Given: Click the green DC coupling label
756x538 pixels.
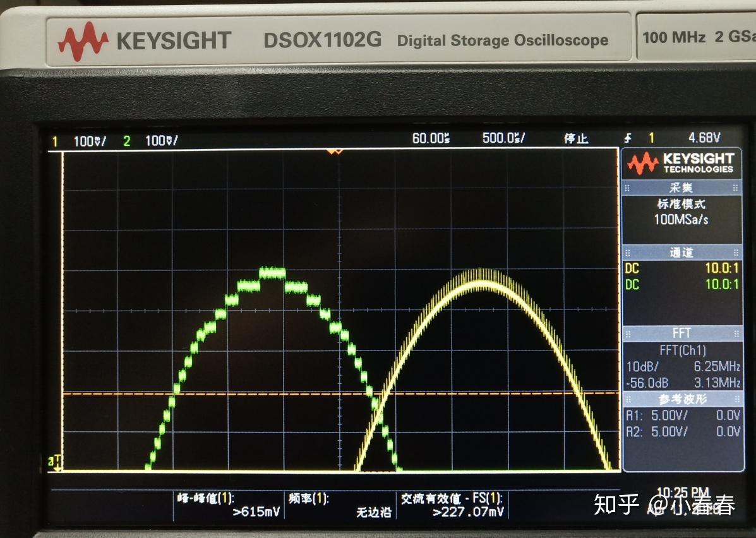Looking at the screenshot, I should (x=632, y=285).
